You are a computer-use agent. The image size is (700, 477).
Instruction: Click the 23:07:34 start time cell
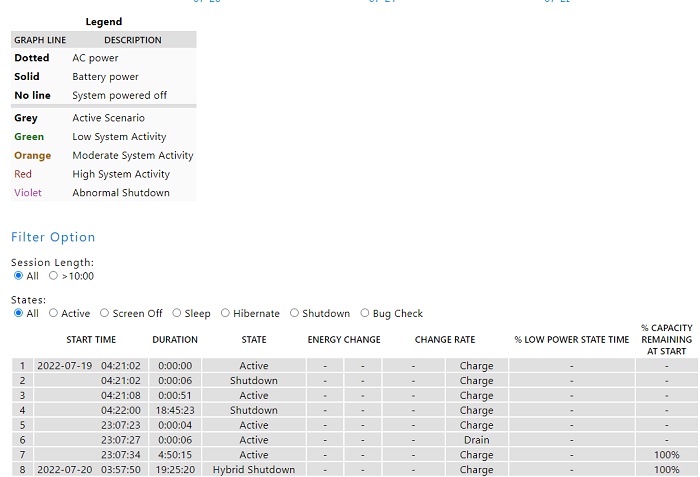pos(121,455)
